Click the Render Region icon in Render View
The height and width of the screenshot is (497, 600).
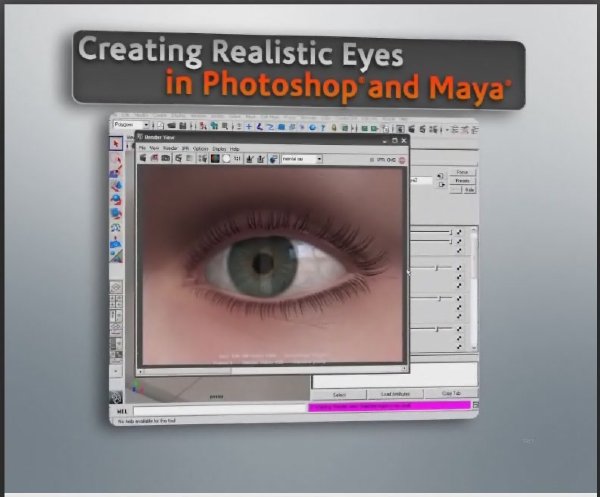[x=155, y=158]
